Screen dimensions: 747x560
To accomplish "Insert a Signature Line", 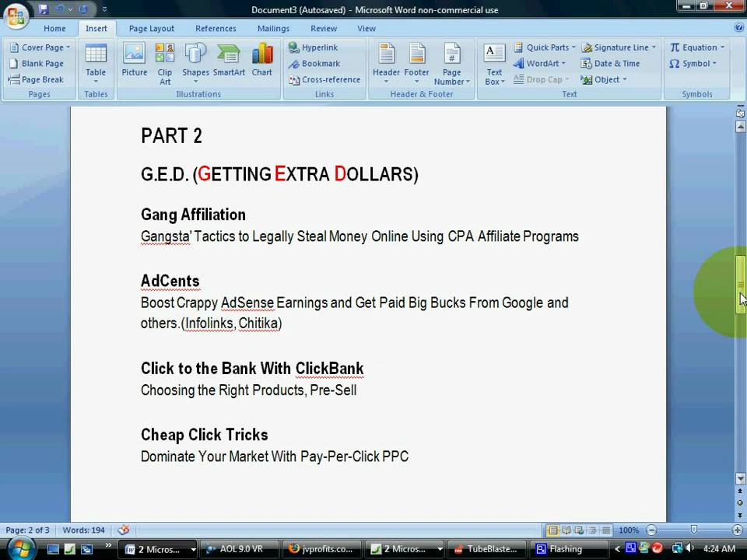I will pyautogui.click(x=619, y=47).
